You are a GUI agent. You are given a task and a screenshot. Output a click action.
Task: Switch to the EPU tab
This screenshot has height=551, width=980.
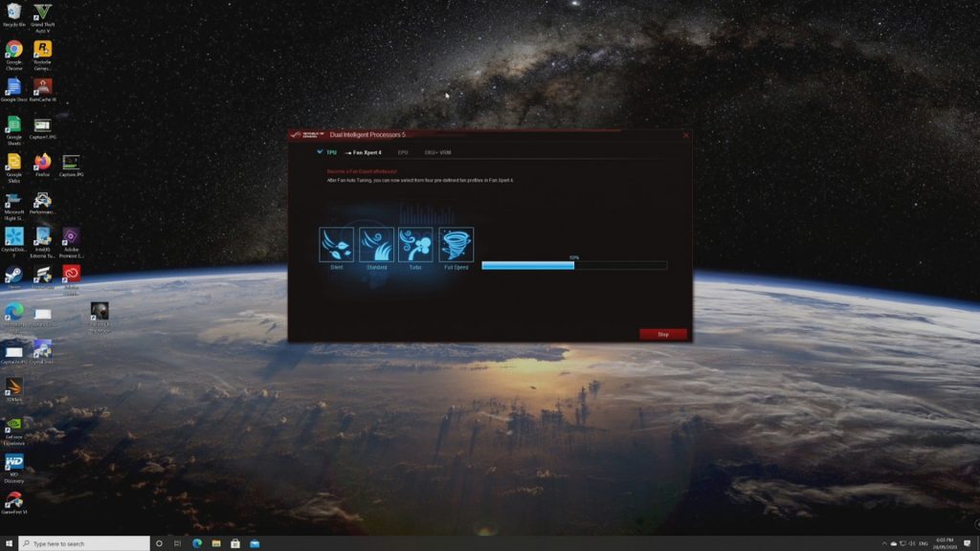tap(403, 152)
